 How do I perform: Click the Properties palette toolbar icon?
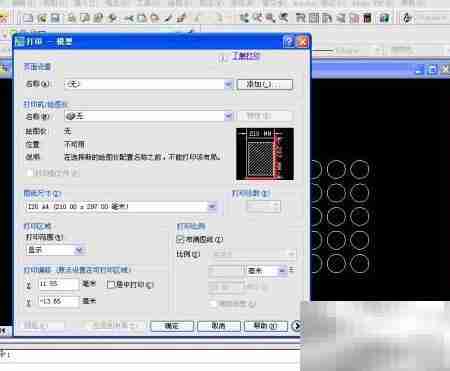click(300, 17)
